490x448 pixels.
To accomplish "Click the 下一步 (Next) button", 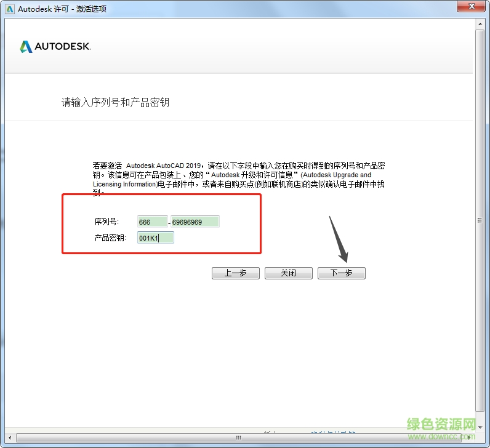I will pyautogui.click(x=341, y=273).
